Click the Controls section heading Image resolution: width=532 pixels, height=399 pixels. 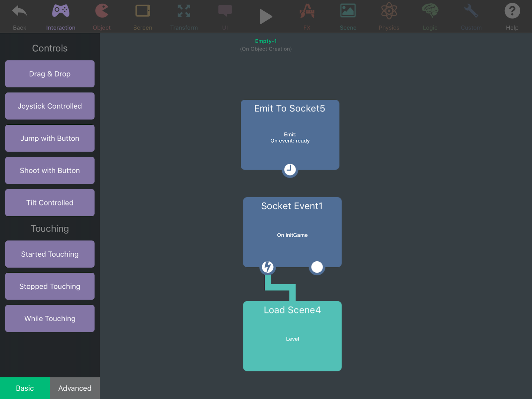[x=50, y=48]
